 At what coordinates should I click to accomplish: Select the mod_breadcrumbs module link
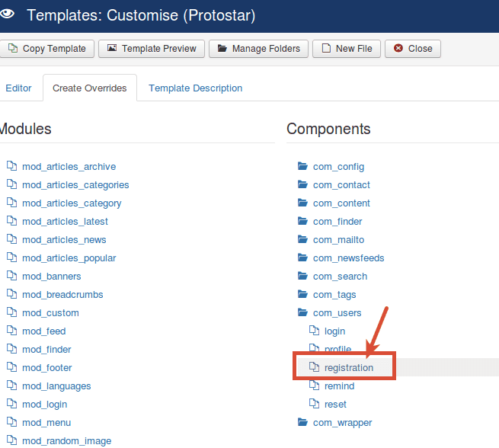pyautogui.click(x=62, y=295)
